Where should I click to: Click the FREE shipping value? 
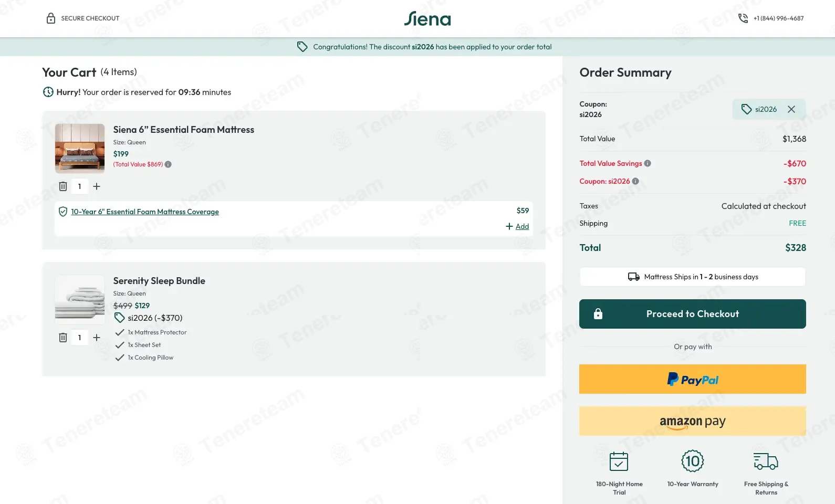797,223
